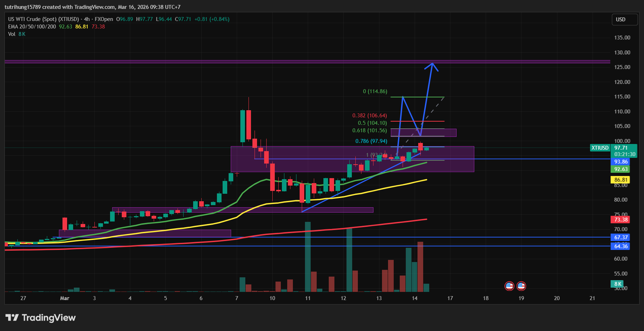Open the USD currency selector

coord(624,20)
